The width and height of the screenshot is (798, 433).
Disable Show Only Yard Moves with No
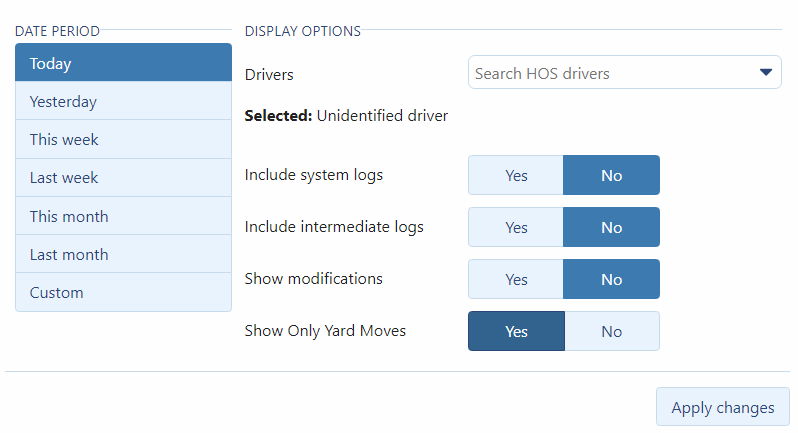611,331
